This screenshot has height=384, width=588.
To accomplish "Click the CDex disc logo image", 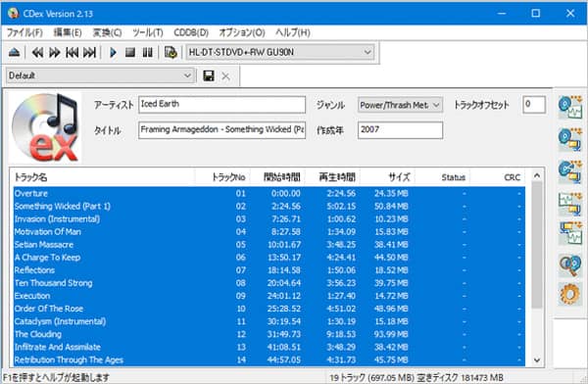I will tap(45, 127).
